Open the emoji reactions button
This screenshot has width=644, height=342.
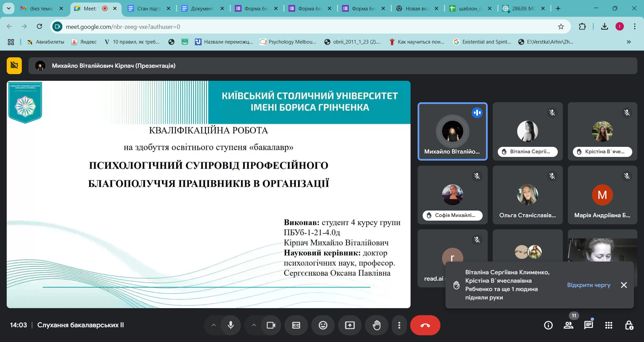click(323, 325)
